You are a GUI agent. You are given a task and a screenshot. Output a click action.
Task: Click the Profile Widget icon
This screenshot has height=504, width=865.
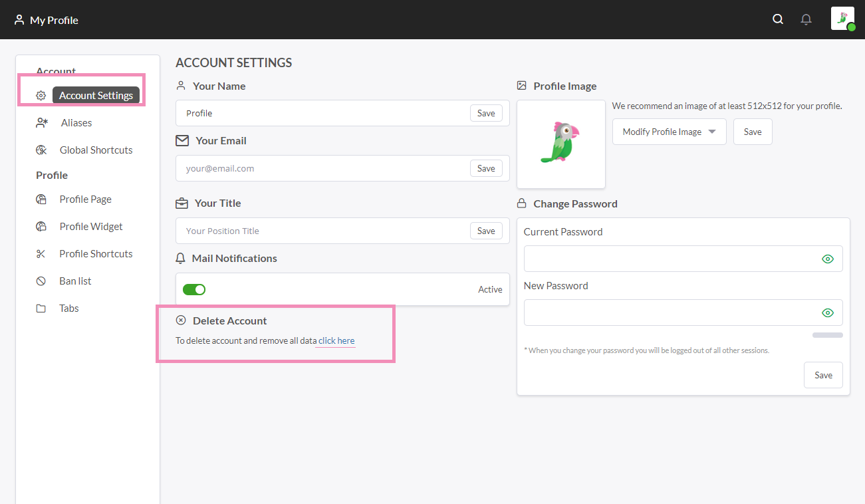pos(41,227)
